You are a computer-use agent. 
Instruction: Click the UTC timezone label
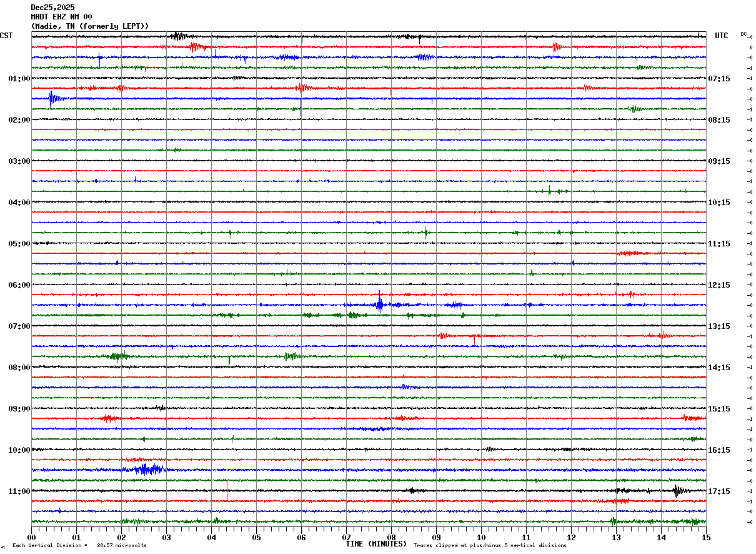coord(722,36)
